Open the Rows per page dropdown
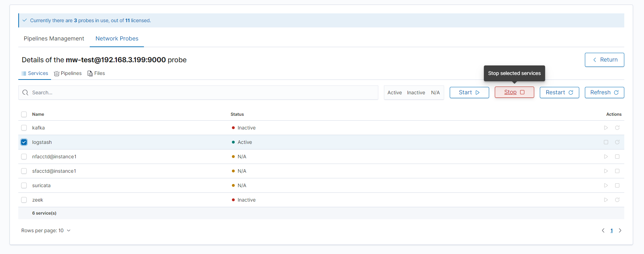644x254 pixels. tap(46, 230)
